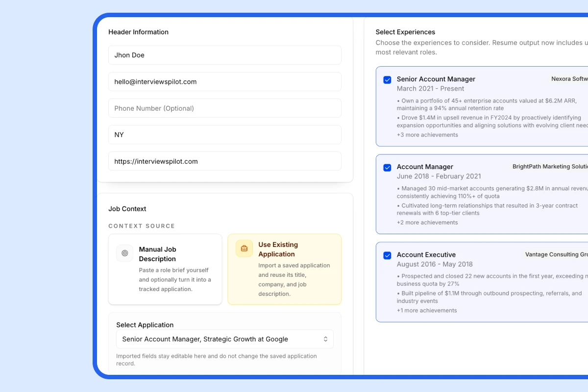The image size is (588, 392).
Task: Click the email field showing hello@interviewspilot.com
Action: click(224, 81)
